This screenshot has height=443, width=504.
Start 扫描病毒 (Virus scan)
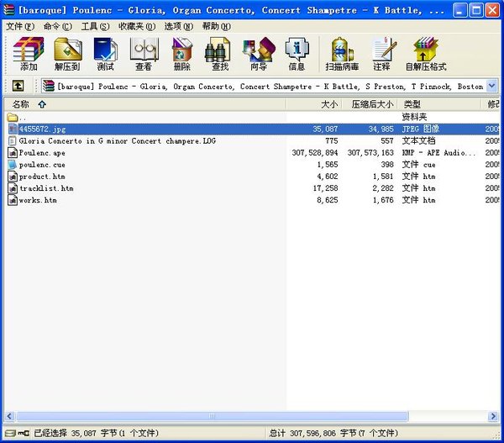(342, 54)
